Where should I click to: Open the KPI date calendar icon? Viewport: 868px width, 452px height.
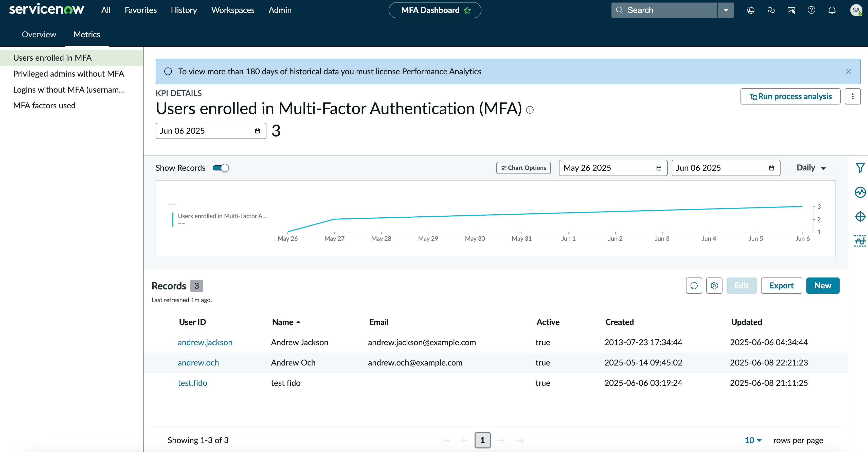pyautogui.click(x=258, y=131)
